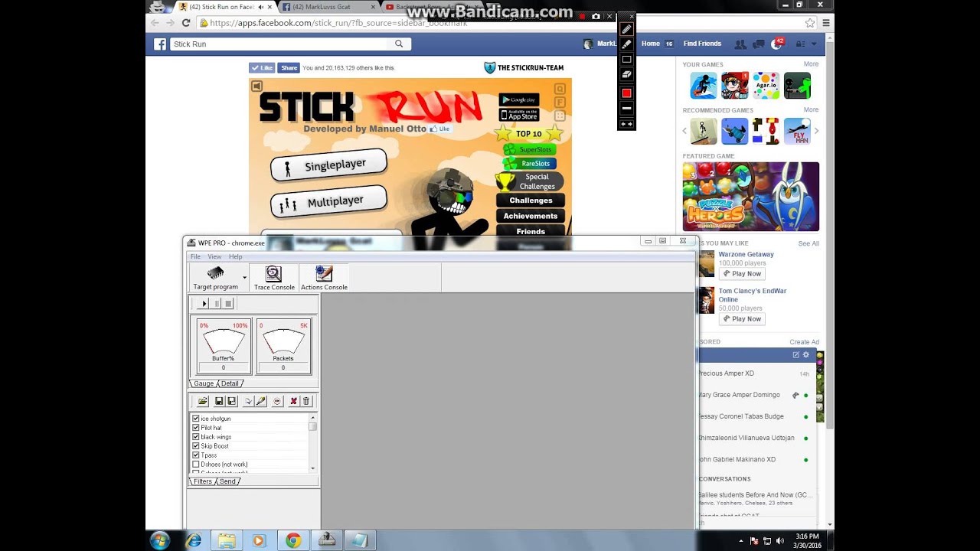
Task: Open the TOP 10 leaderboard
Action: pyautogui.click(x=528, y=134)
